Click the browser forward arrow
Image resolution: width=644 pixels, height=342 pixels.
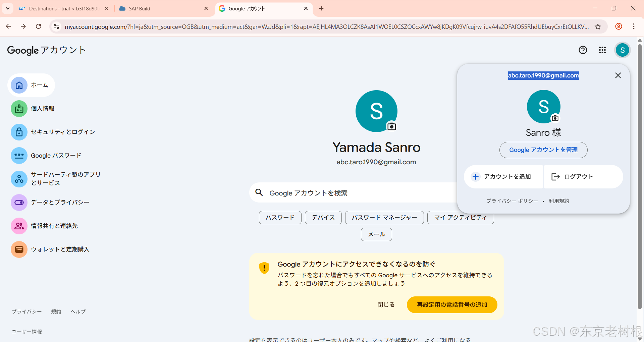(23, 26)
